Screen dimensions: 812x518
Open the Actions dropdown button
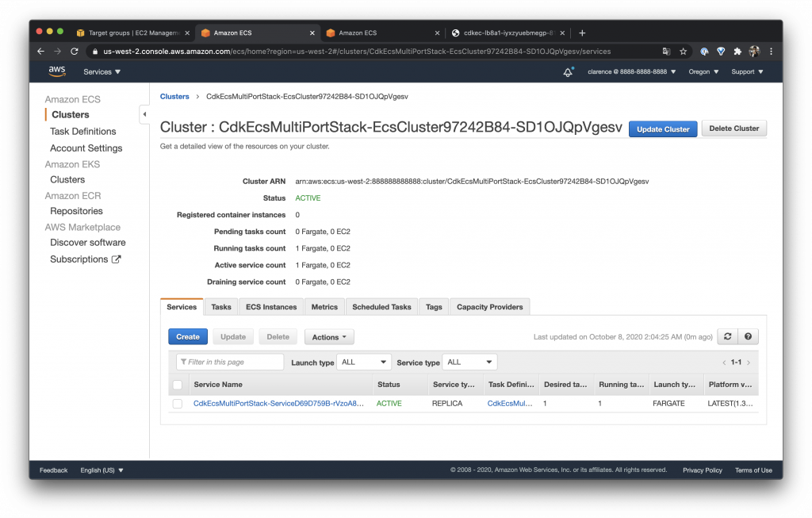[329, 337]
